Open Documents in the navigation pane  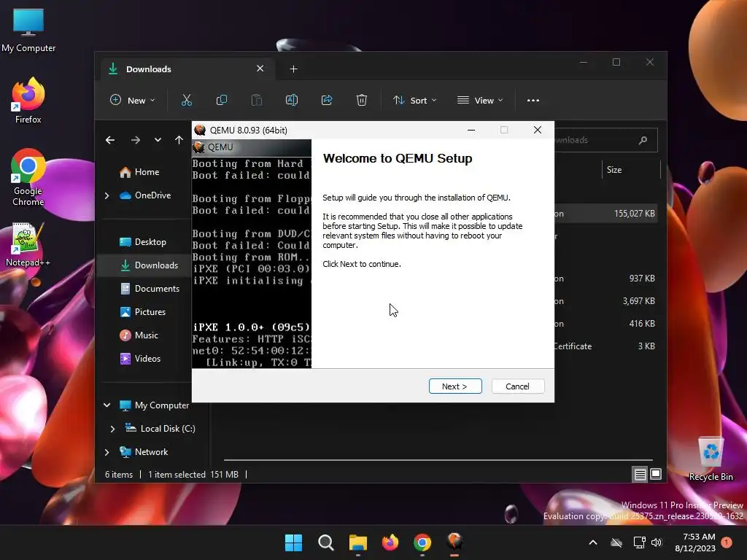(150, 289)
